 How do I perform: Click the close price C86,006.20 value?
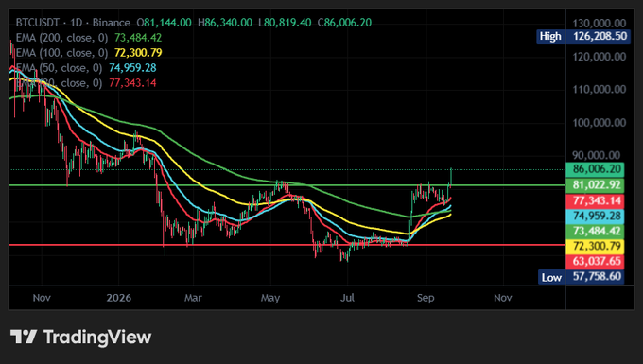344,23
